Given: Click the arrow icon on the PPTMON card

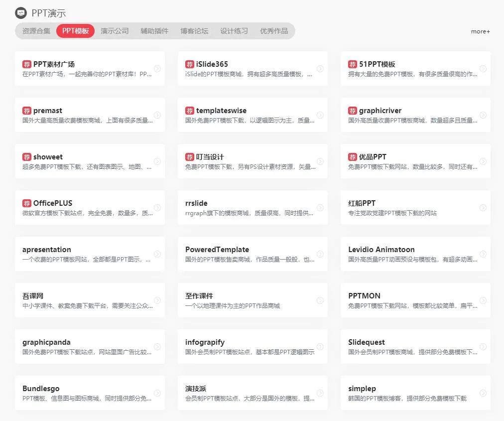Looking at the screenshot, I should point(483,300).
